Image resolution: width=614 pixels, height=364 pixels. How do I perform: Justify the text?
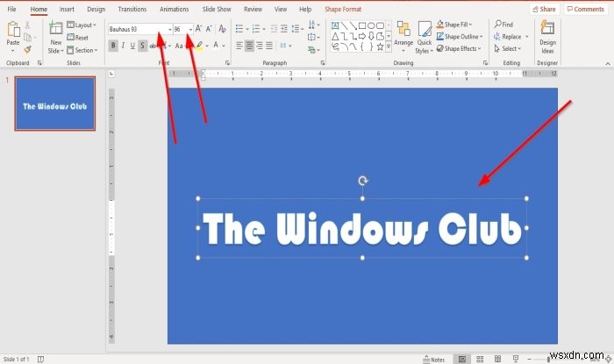[x=269, y=46]
